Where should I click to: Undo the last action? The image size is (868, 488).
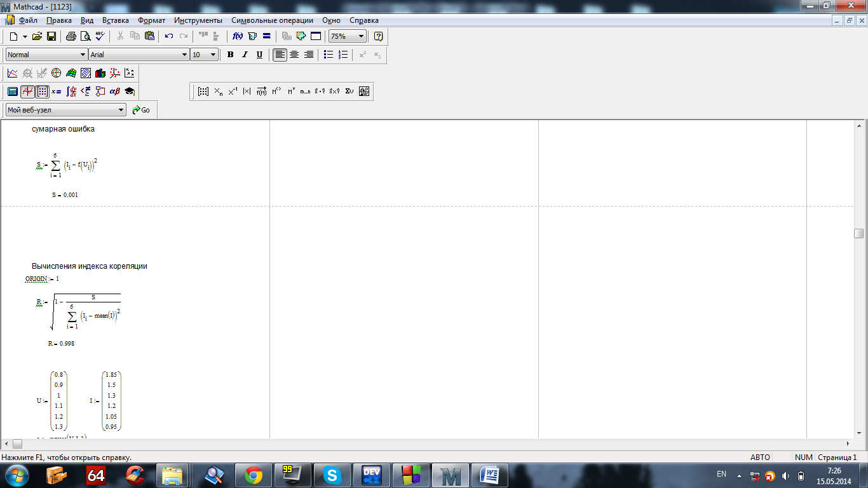pos(169,36)
